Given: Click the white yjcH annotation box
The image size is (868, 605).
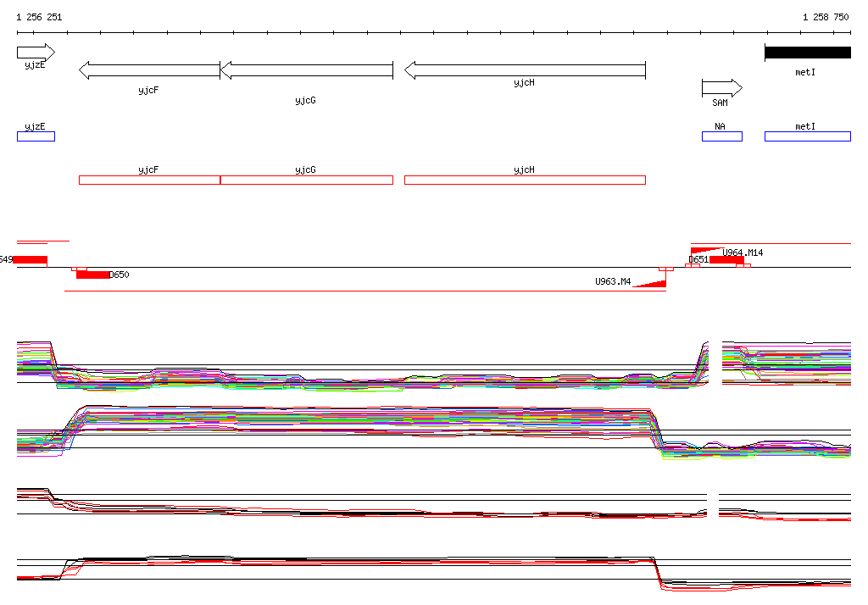Looking at the screenshot, I should tap(525, 180).
